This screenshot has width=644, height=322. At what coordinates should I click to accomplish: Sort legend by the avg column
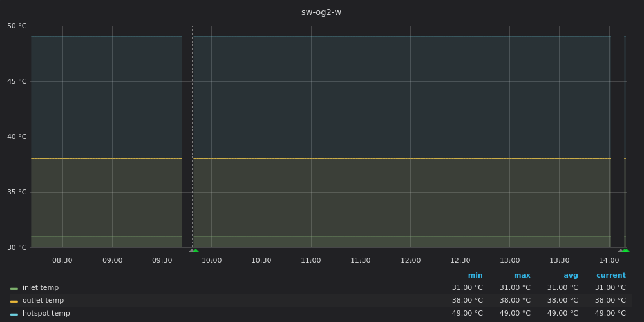(x=571, y=275)
